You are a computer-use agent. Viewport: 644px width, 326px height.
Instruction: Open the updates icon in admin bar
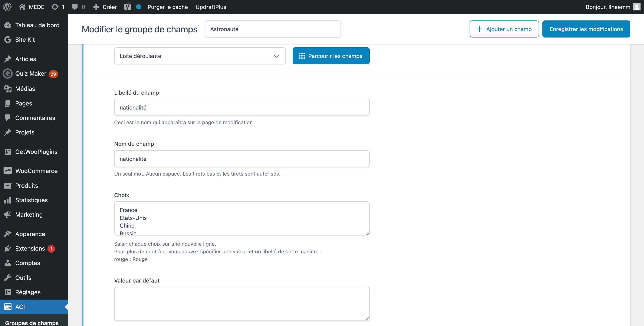[55, 7]
